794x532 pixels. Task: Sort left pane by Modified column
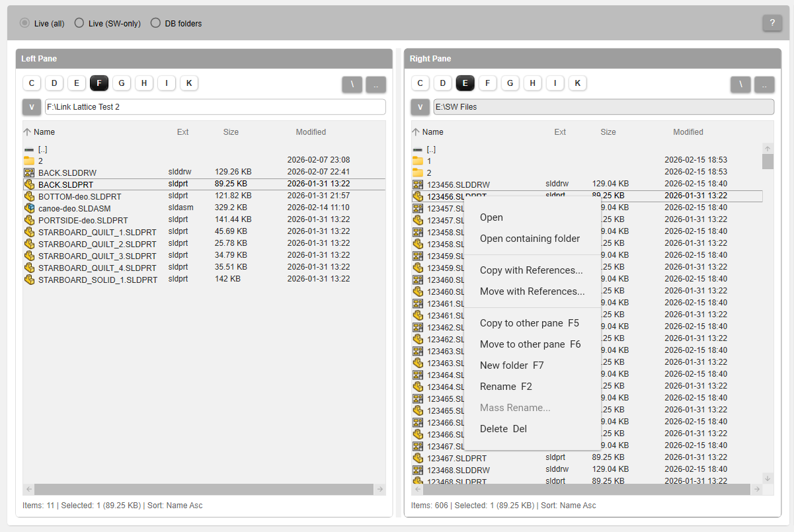[311, 132]
